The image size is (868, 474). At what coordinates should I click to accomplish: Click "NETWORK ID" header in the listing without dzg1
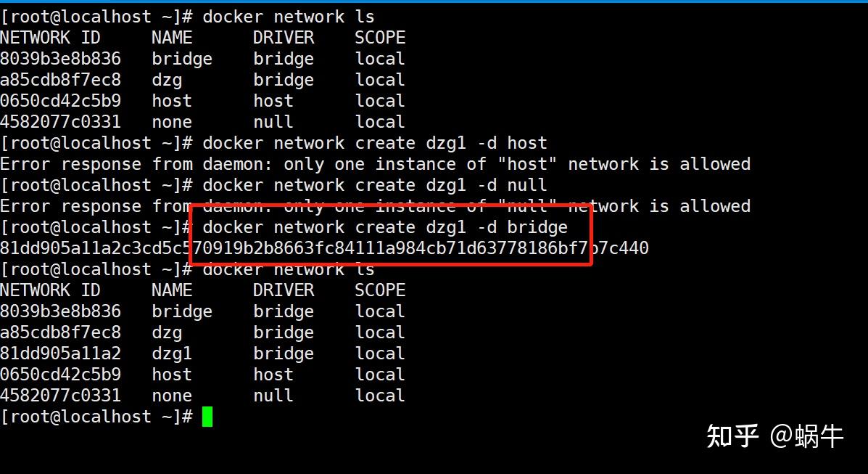click(50, 38)
